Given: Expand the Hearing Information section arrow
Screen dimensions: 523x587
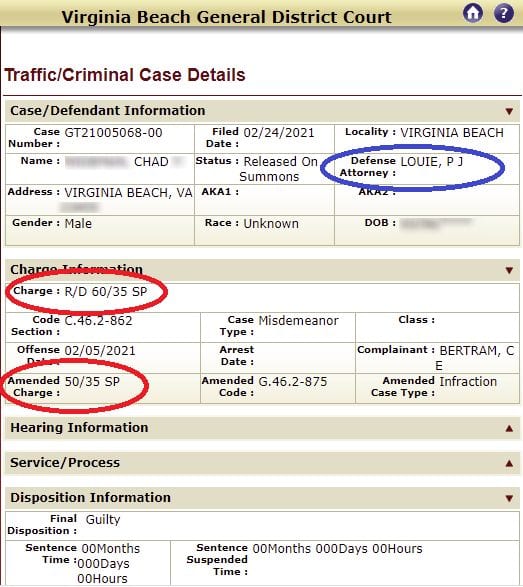Looking at the screenshot, I should coord(509,428).
